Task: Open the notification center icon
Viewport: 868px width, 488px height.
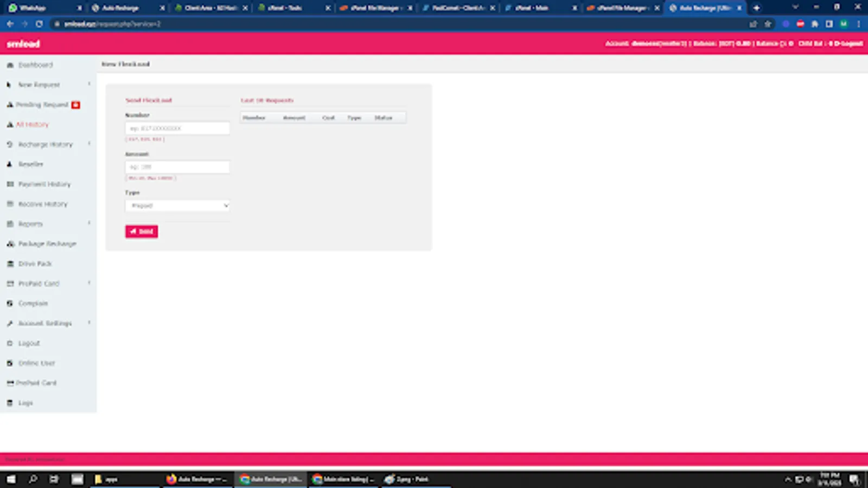Action: (x=854, y=479)
